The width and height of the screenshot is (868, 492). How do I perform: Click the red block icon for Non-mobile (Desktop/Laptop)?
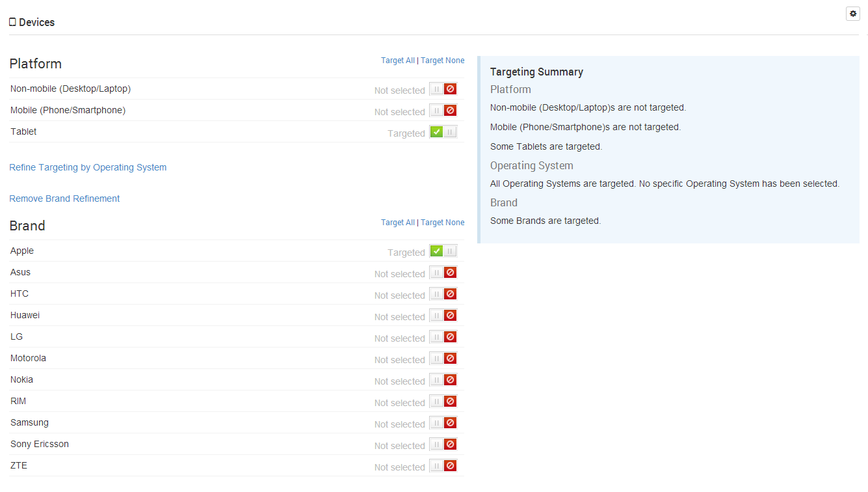[x=450, y=89]
